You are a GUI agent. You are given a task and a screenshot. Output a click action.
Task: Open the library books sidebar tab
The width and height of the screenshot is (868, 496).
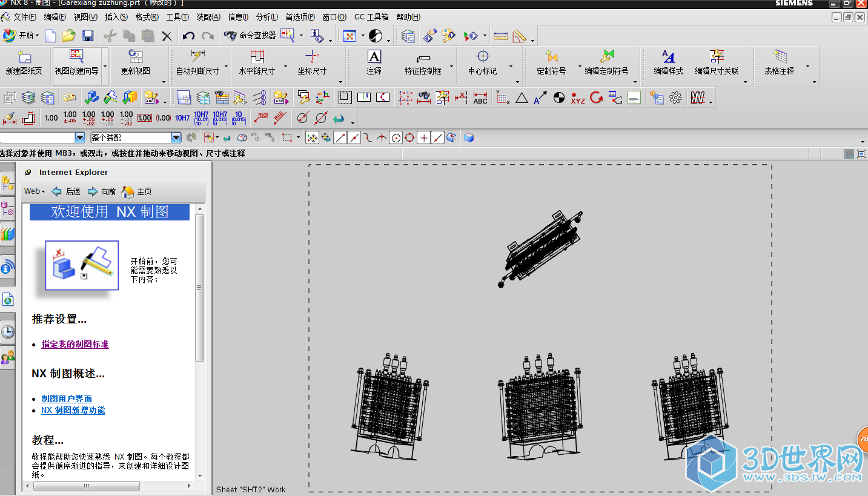click(7, 234)
